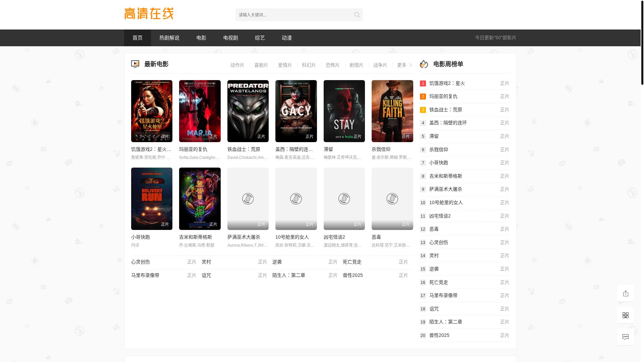This screenshot has height=362, width=644.
Task: Open the Predator Wastelands poster
Action: (x=248, y=111)
